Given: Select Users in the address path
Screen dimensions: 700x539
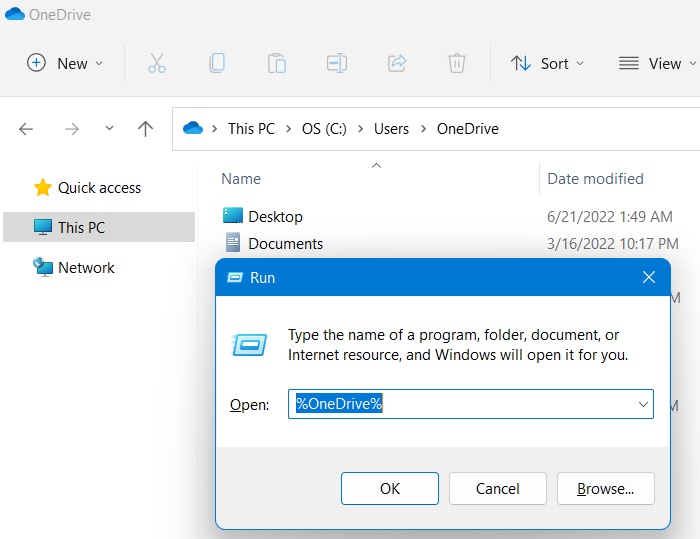Looking at the screenshot, I should [x=391, y=129].
